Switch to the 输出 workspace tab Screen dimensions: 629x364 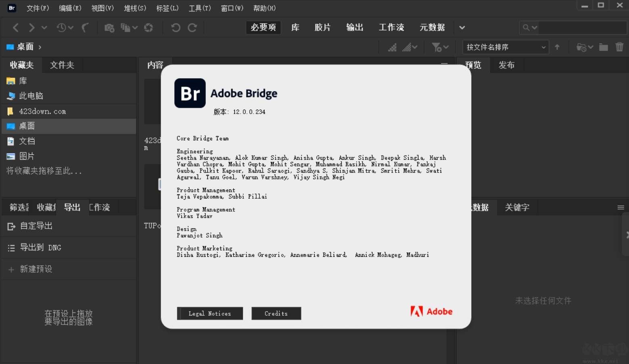point(355,27)
